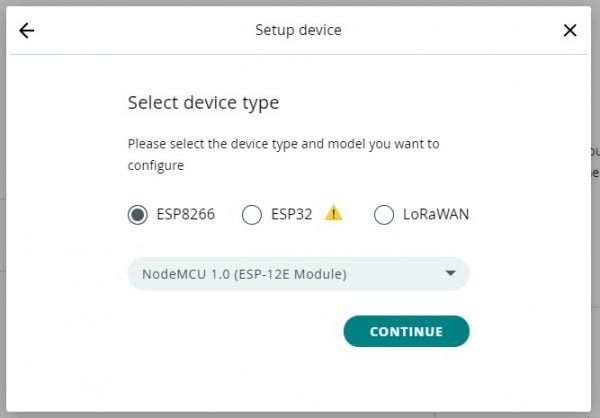The width and height of the screenshot is (600, 418).
Task: Pick the LoRaWAN radio button
Action: click(384, 214)
